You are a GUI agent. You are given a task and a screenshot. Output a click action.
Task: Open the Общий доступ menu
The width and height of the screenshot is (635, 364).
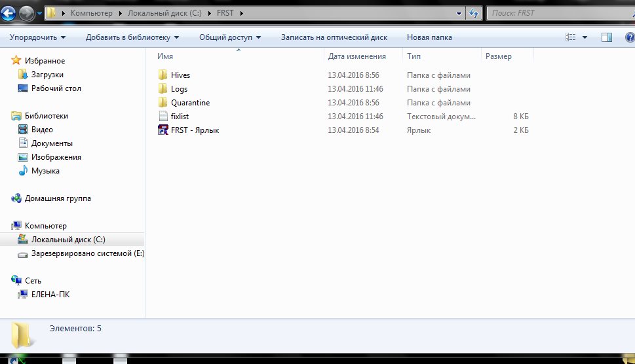[x=230, y=37]
